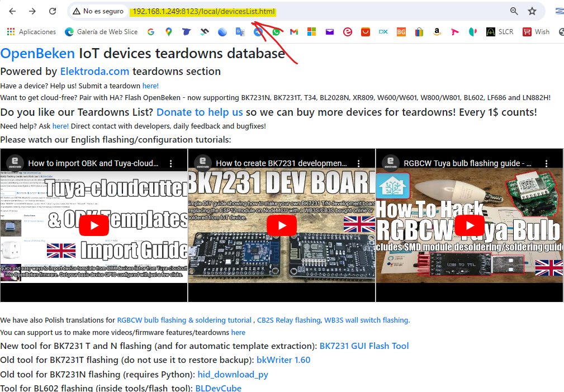Open the WhatsApp bookmark
Screen dimensions: 564x392
tap(276, 32)
